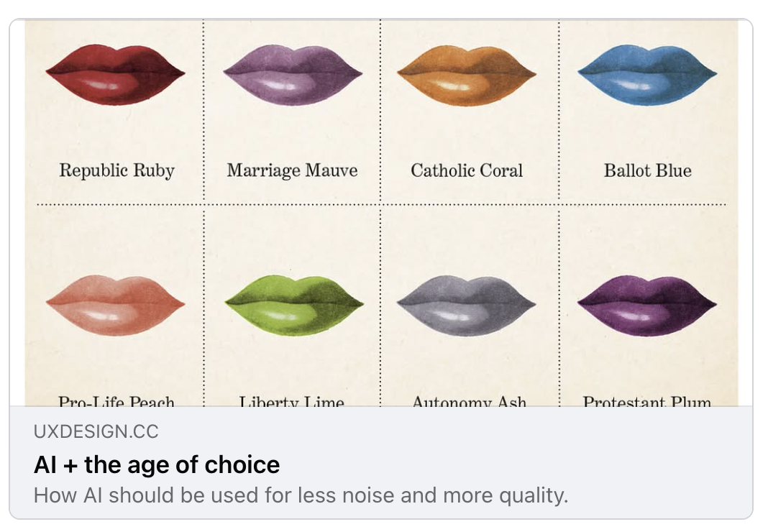Click the article description about less noise
The height and width of the screenshot is (532, 768).
pos(301,495)
